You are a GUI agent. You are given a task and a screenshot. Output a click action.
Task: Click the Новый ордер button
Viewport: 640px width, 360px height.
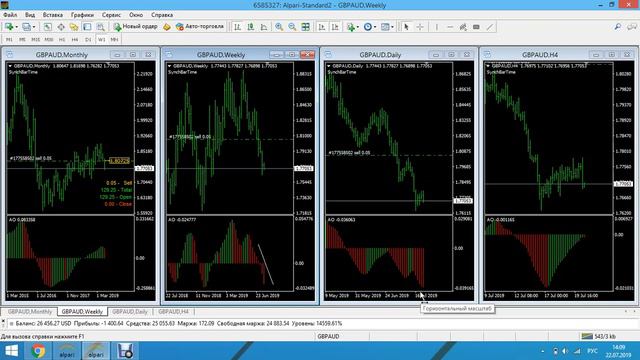(x=136, y=27)
